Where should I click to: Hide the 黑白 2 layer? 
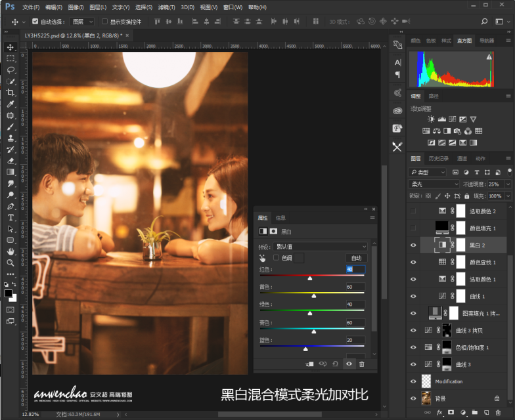tap(413, 245)
